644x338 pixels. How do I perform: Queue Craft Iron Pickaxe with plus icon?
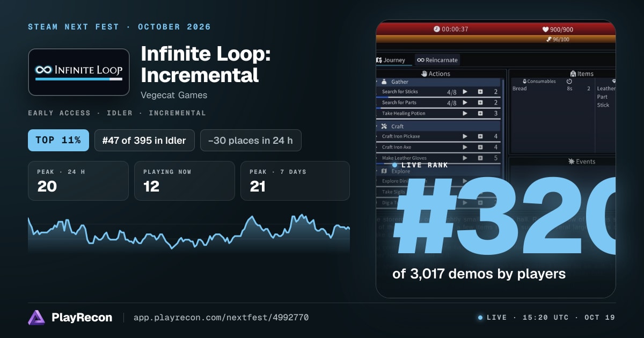click(480, 136)
